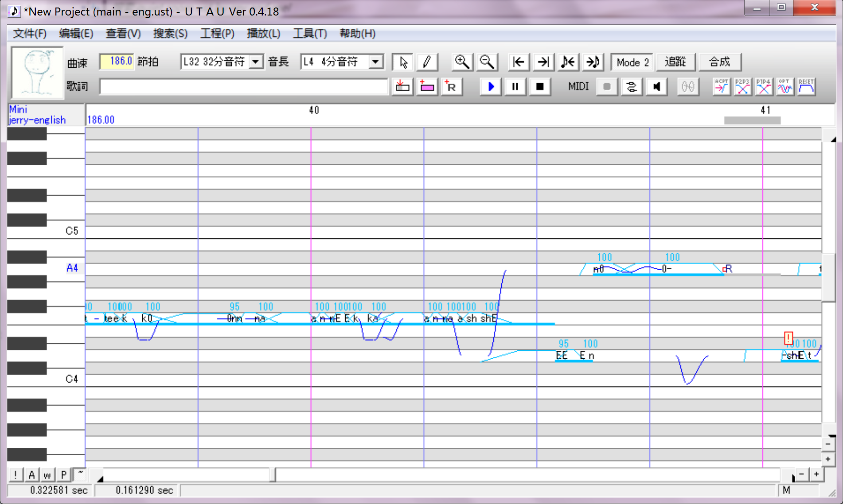Click the singer avatar thumbnail
The width and height of the screenshot is (843, 504).
tap(37, 73)
